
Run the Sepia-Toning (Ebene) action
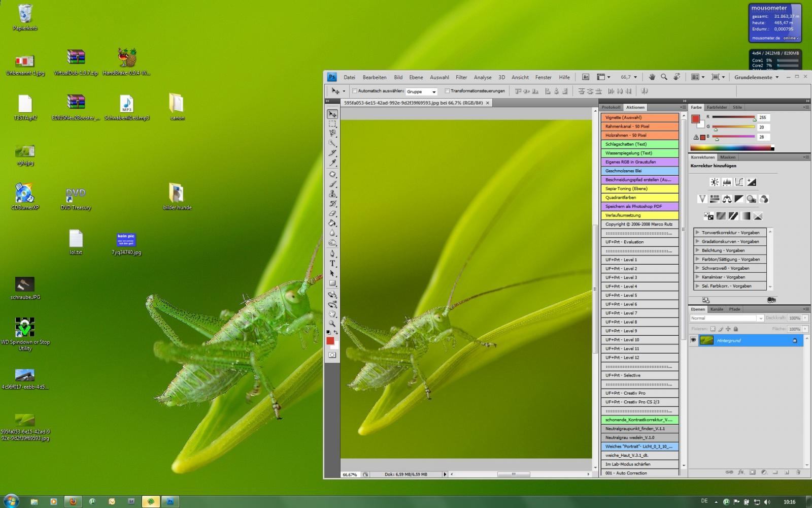point(639,188)
